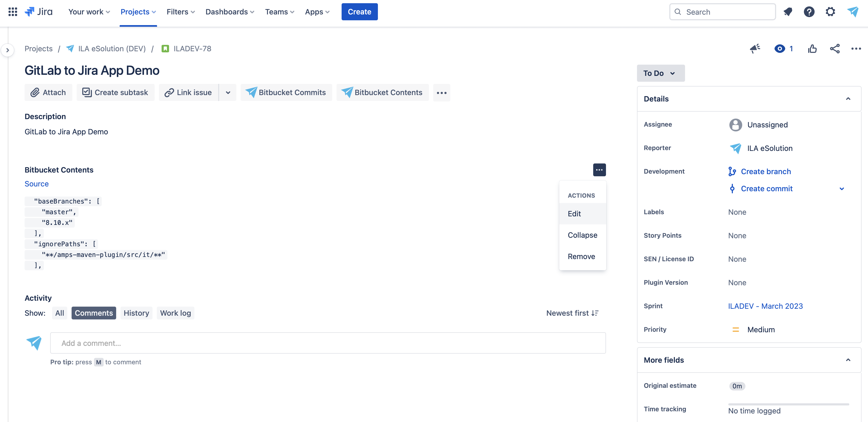
Task: Select Collapse from the Actions menu
Action: coord(582,235)
